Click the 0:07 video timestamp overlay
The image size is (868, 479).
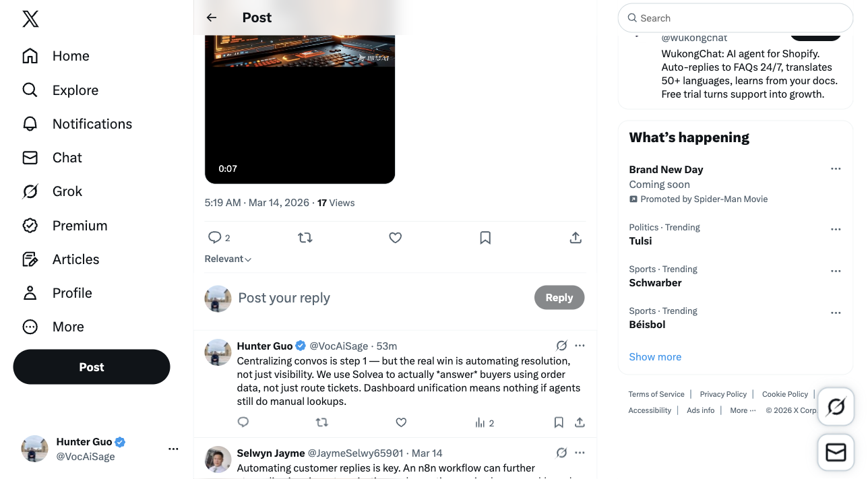click(228, 168)
